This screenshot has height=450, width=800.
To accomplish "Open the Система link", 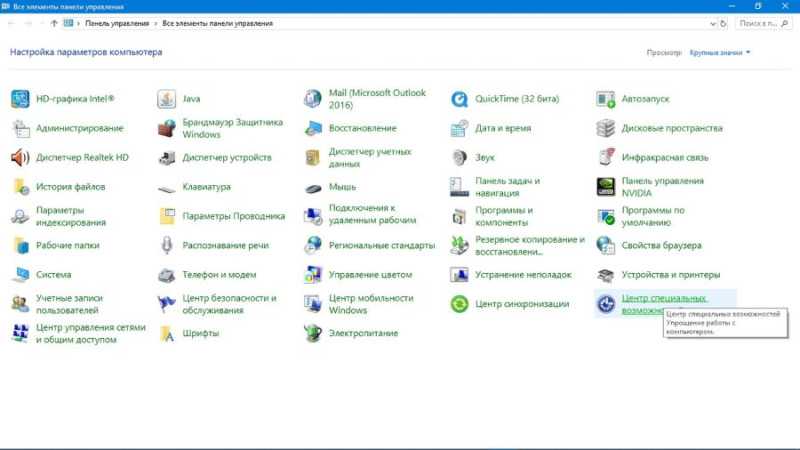I will [x=54, y=274].
